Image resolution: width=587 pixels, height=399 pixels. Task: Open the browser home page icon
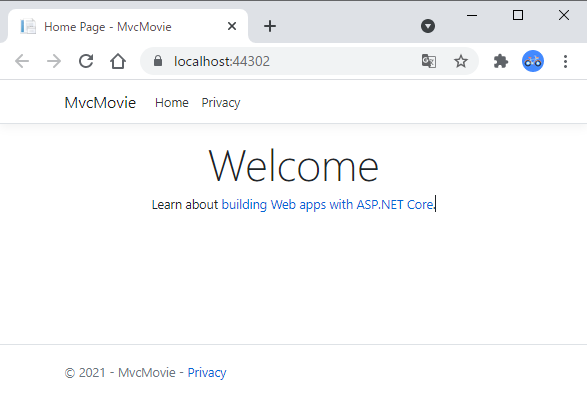pos(118,61)
